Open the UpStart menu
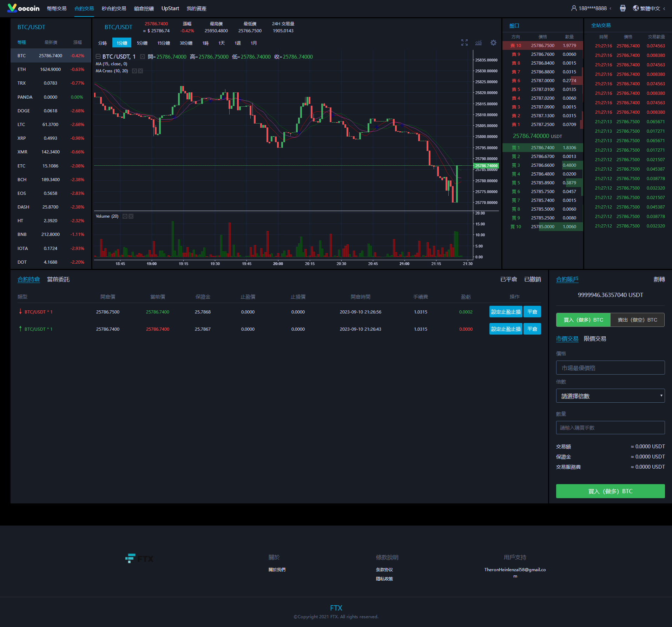Image resolution: width=672 pixels, height=627 pixels. [170, 8]
